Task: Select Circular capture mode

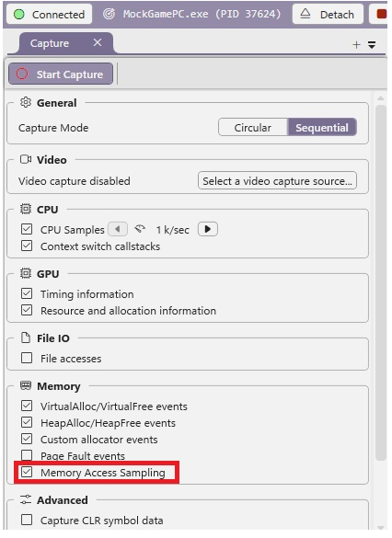Action: tap(253, 128)
